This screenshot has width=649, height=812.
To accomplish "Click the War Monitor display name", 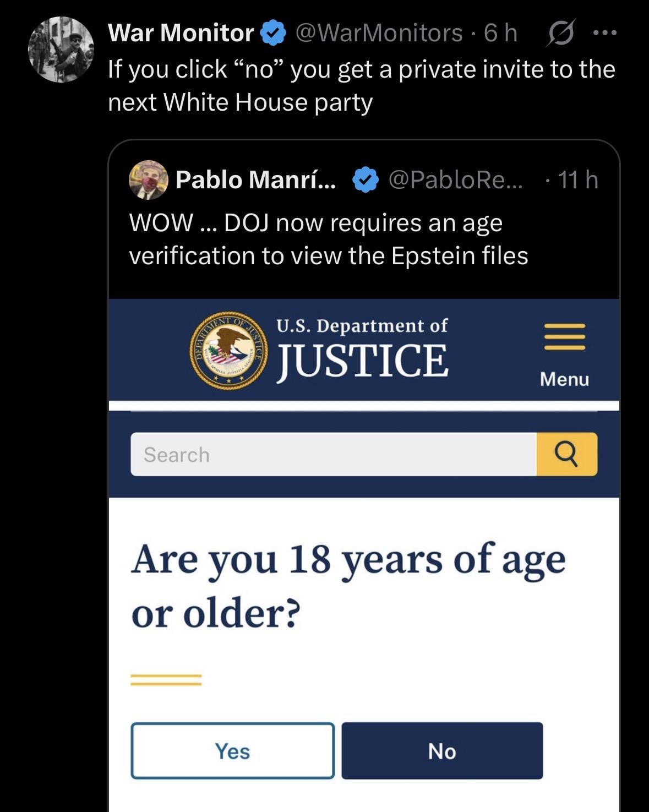I will pyautogui.click(x=181, y=33).
